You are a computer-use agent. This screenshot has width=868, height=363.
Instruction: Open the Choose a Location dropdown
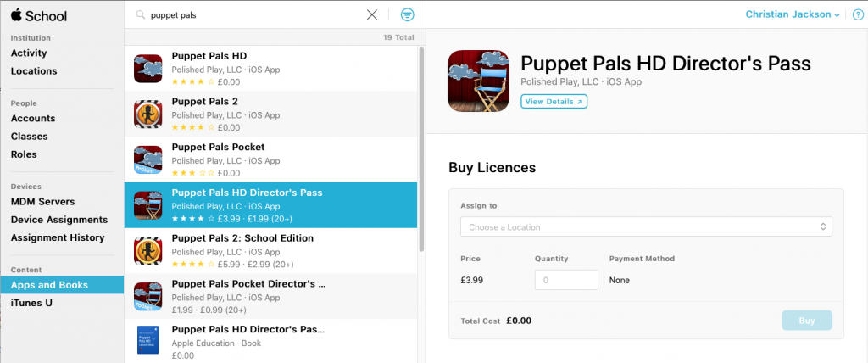tap(646, 226)
